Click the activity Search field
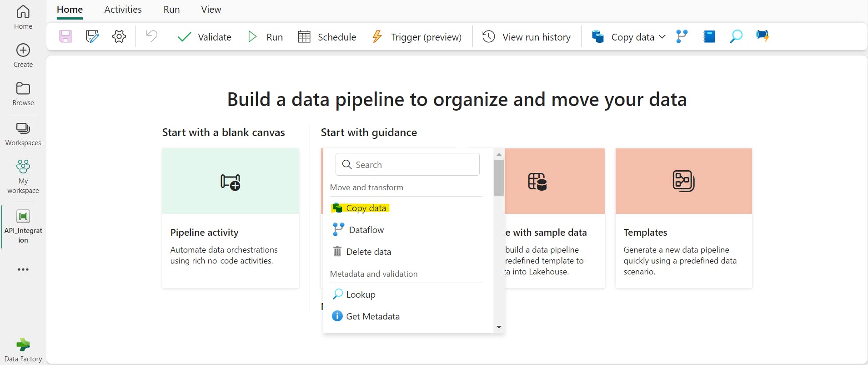The width and height of the screenshot is (868, 365). coord(407,164)
